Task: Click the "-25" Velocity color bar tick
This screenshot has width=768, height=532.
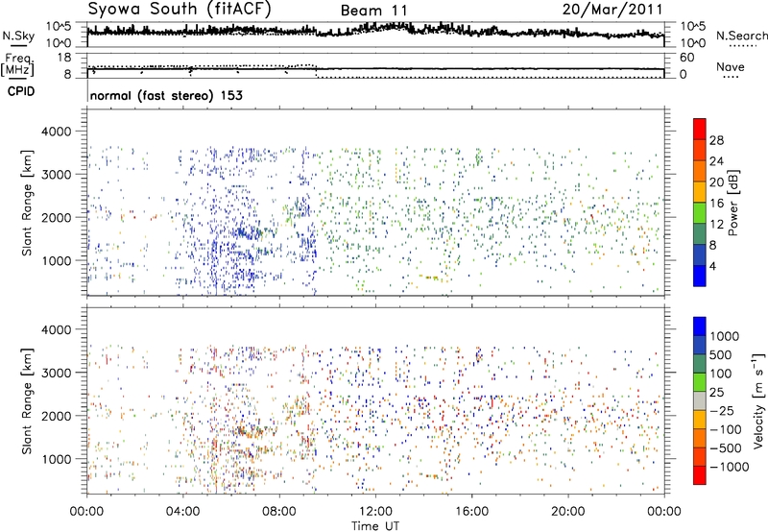Action: [722, 411]
